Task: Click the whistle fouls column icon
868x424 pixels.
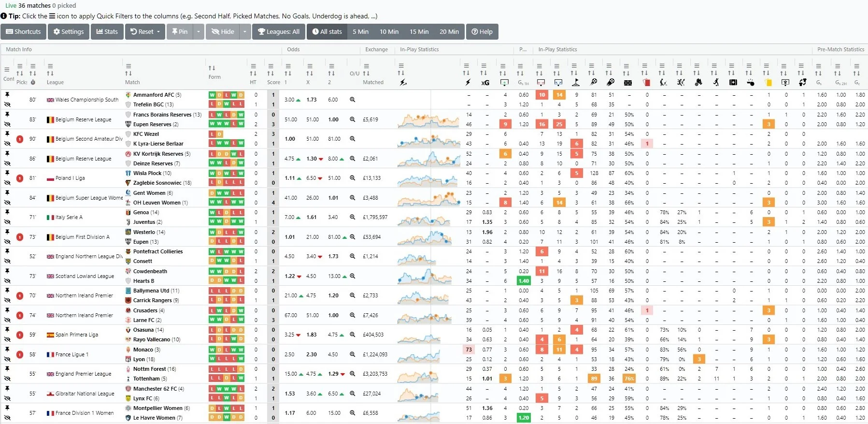Action: click(x=751, y=83)
